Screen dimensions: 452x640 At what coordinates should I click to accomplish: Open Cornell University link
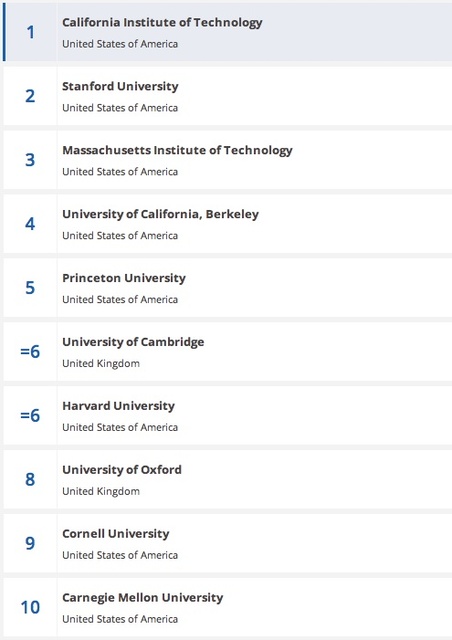click(x=116, y=533)
